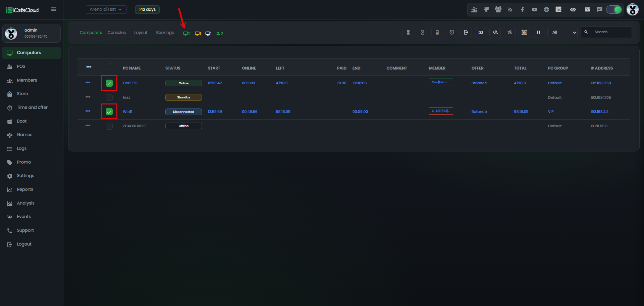644x306 pixels.
Task: Open the test row three-dots menu
Action: pos(88,97)
